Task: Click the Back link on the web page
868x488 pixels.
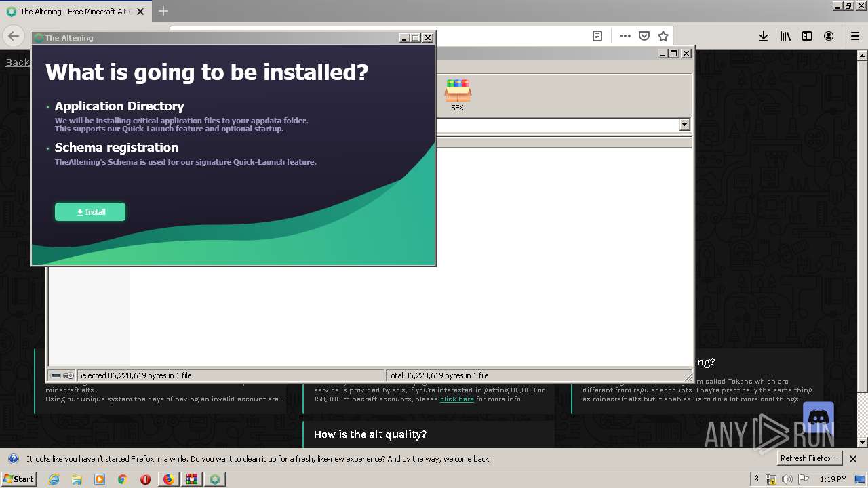Action: [18, 62]
